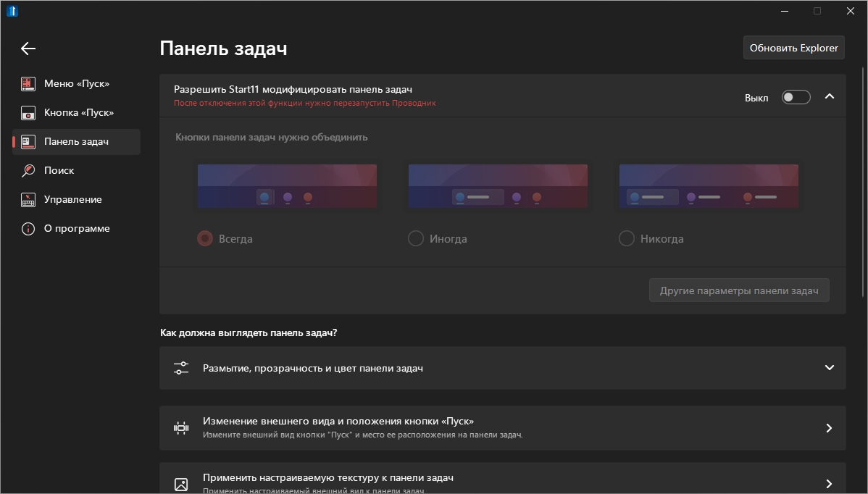
Task: Open Изменение внешнего вида кнопки «Пуск» arrow
Action: (830, 427)
